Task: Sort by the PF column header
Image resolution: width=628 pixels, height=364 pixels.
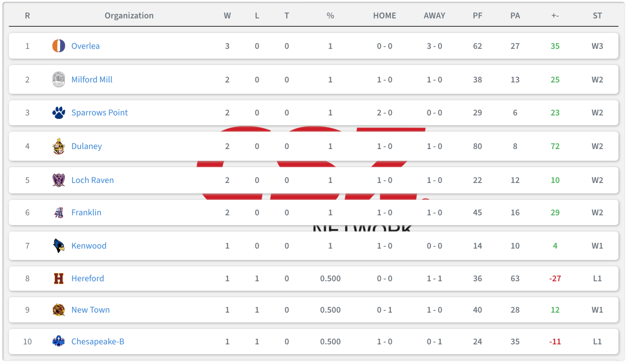Action: point(478,16)
